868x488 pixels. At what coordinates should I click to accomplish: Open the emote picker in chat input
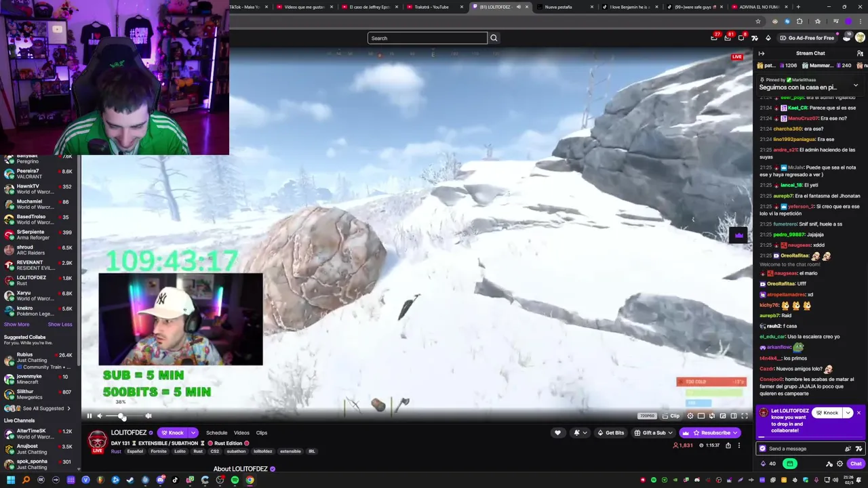click(859, 449)
